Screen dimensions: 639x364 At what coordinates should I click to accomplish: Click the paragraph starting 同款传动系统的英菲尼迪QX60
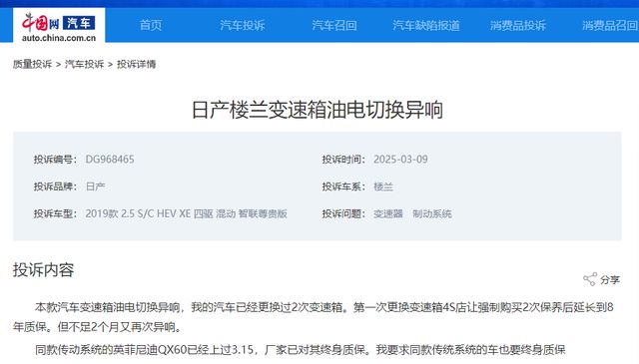(x=300, y=349)
